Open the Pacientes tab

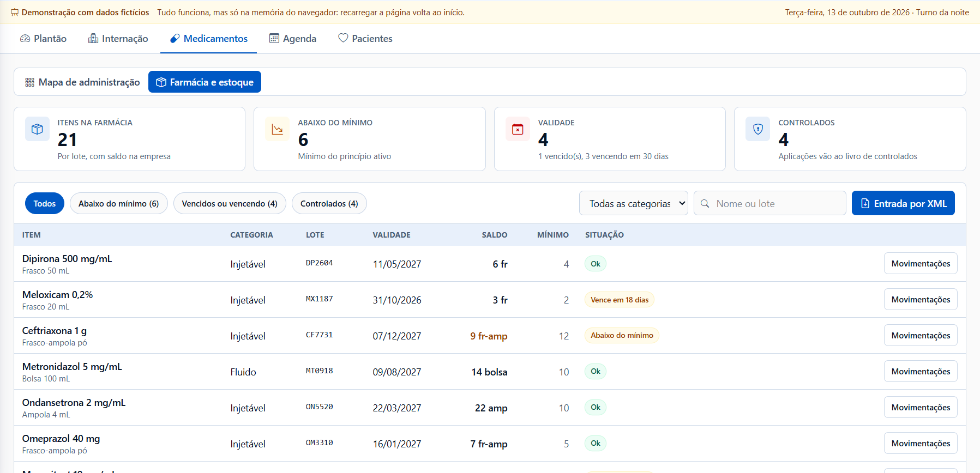coord(365,39)
